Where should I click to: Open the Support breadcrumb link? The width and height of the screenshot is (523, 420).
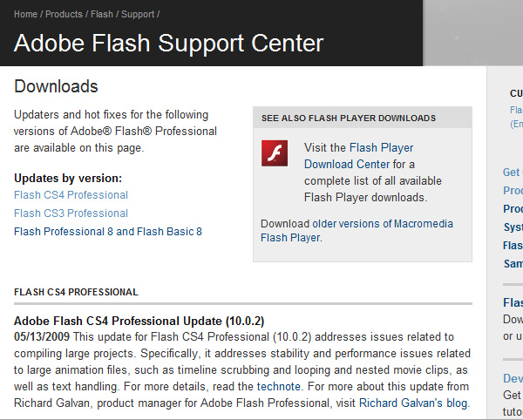138,14
